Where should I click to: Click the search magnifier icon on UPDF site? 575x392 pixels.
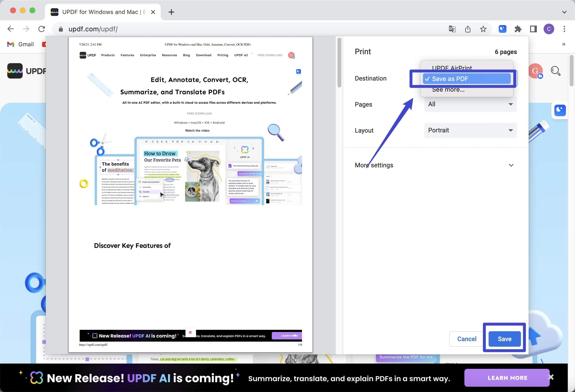point(555,71)
